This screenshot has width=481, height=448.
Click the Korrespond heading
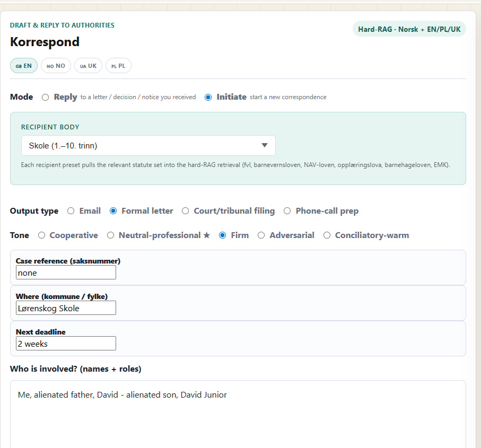coord(45,42)
